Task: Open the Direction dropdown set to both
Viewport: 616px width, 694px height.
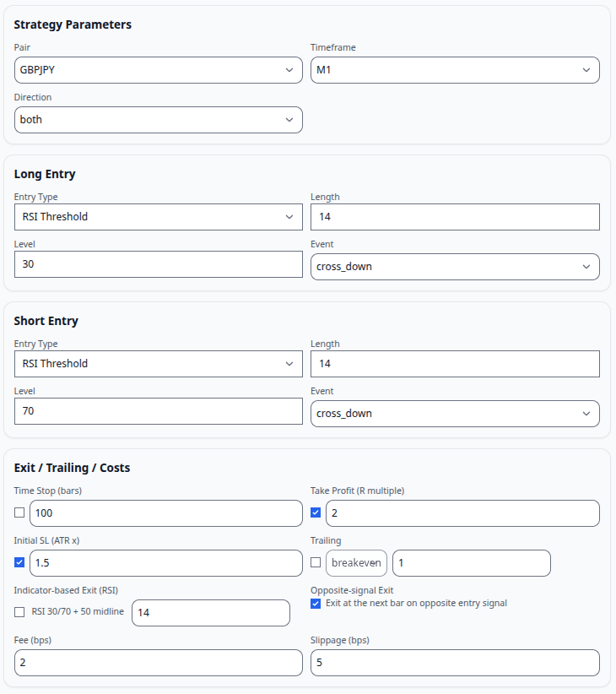Action: (x=159, y=120)
